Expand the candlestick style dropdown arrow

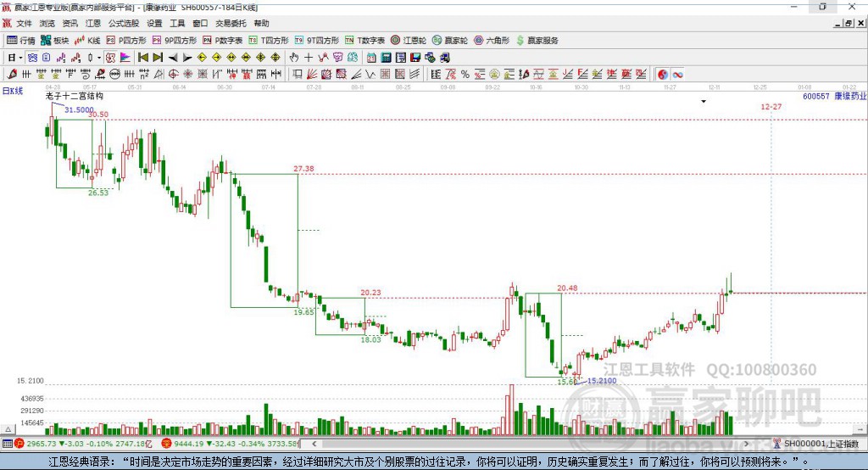(x=99, y=58)
